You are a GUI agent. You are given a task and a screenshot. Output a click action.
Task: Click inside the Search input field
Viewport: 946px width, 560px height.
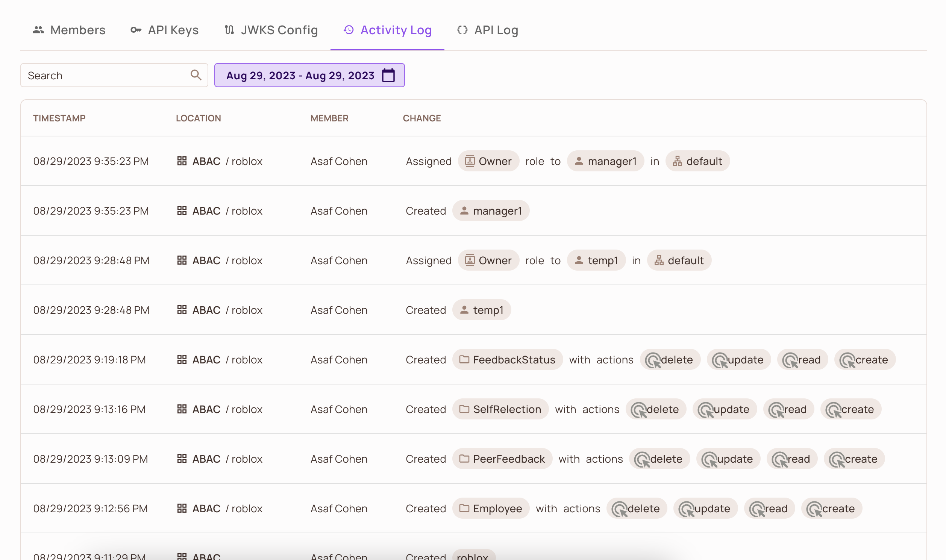(94, 75)
